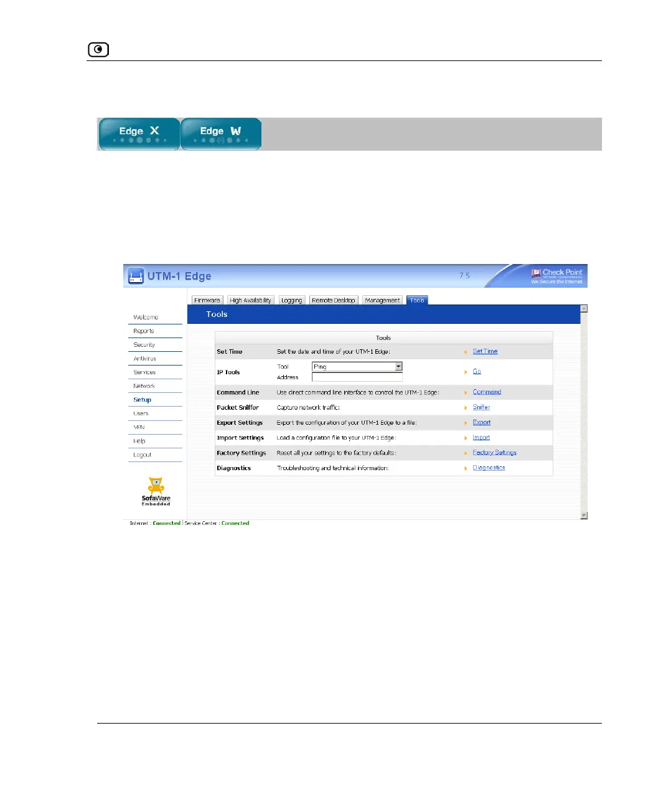This screenshot has height=812, width=671.
Task: Click the arrow icon next to Go
Action: pyautogui.click(x=466, y=372)
